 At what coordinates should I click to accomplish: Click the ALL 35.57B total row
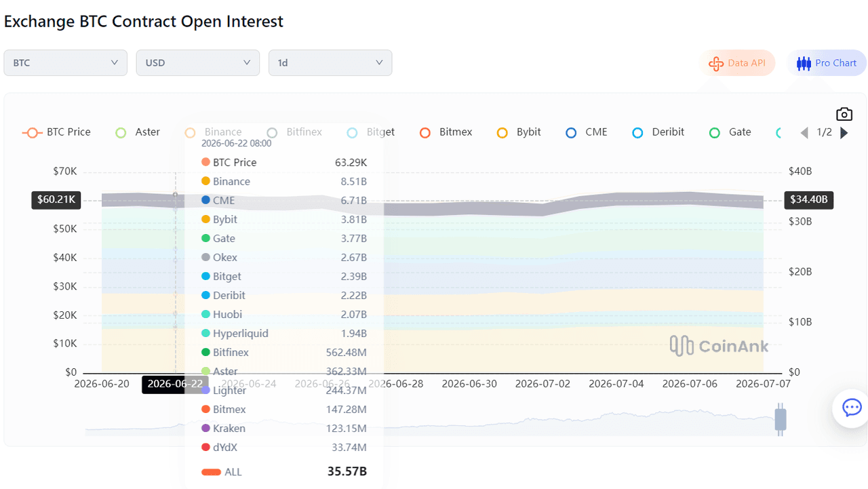pyautogui.click(x=284, y=472)
